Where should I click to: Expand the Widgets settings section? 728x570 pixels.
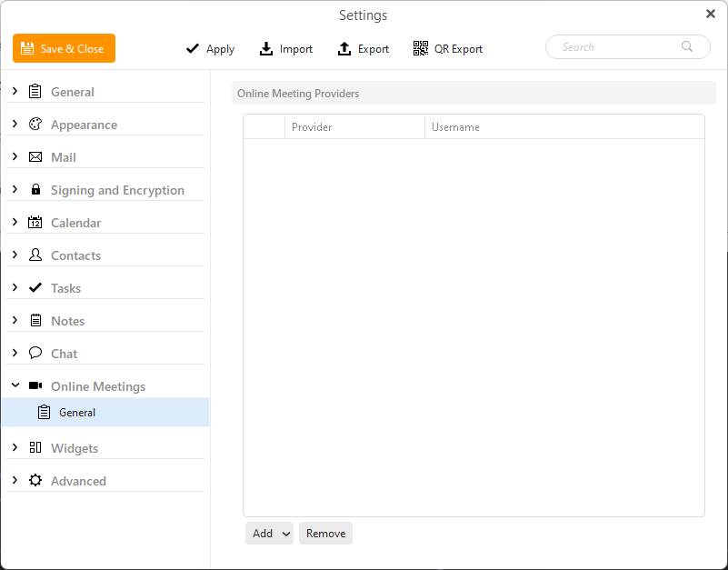(x=15, y=447)
